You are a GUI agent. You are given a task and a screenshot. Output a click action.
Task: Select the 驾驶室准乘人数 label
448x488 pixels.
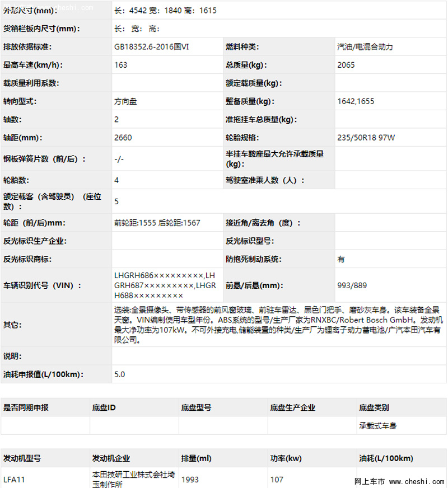coord(265,180)
